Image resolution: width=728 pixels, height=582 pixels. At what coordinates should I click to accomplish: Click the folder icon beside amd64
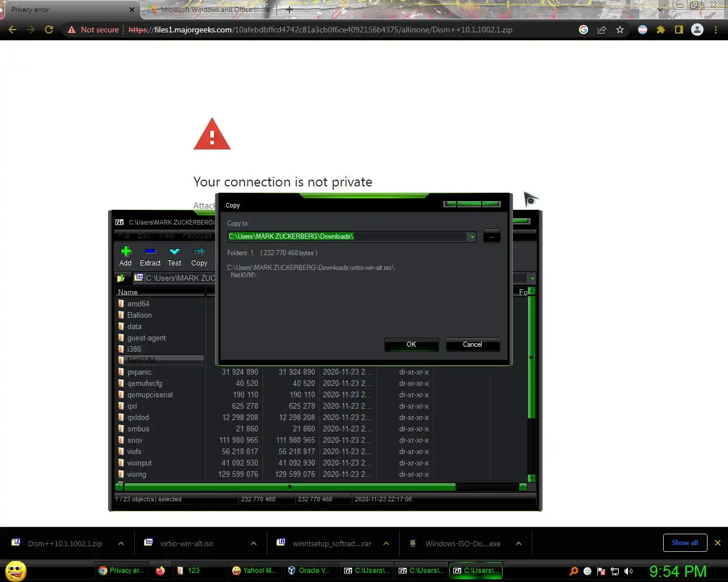(x=121, y=304)
